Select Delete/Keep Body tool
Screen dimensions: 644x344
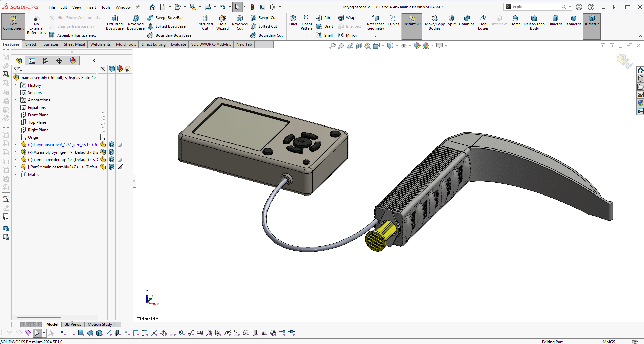(x=534, y=23)
